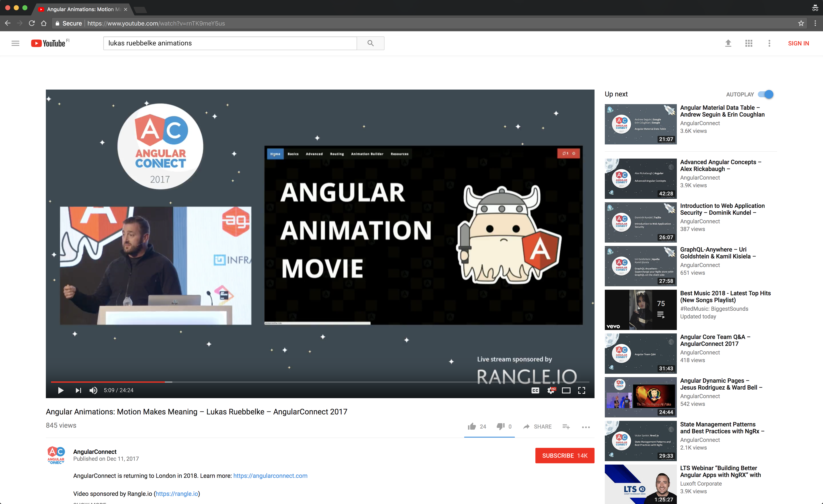Open a new browser tab
The height and width of the screenshot is (504, 823).
pyautogui.click(x=140, y=10)
